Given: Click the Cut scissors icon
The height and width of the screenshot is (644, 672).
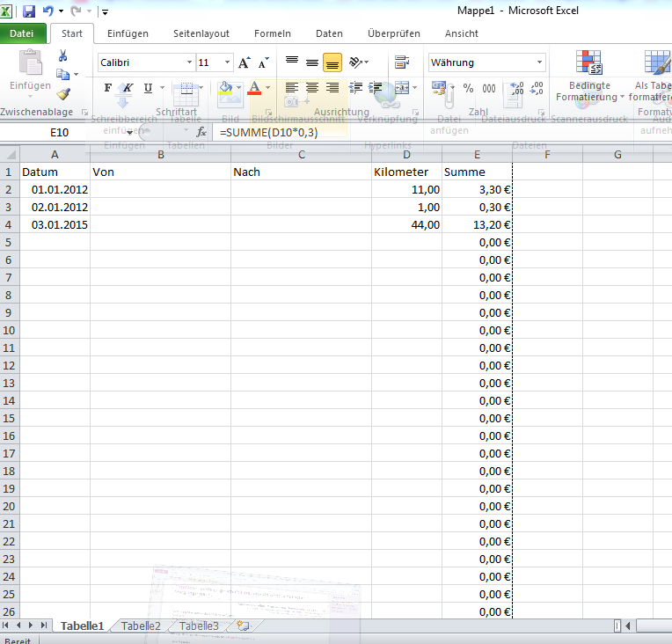Looking at the screenshot, I should coord(62,55).
